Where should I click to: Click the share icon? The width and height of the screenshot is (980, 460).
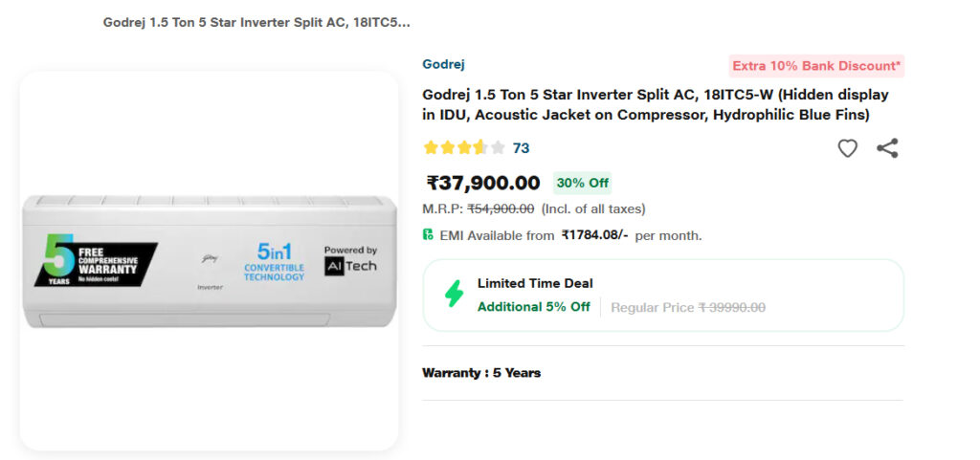click(x=887, y=148)
